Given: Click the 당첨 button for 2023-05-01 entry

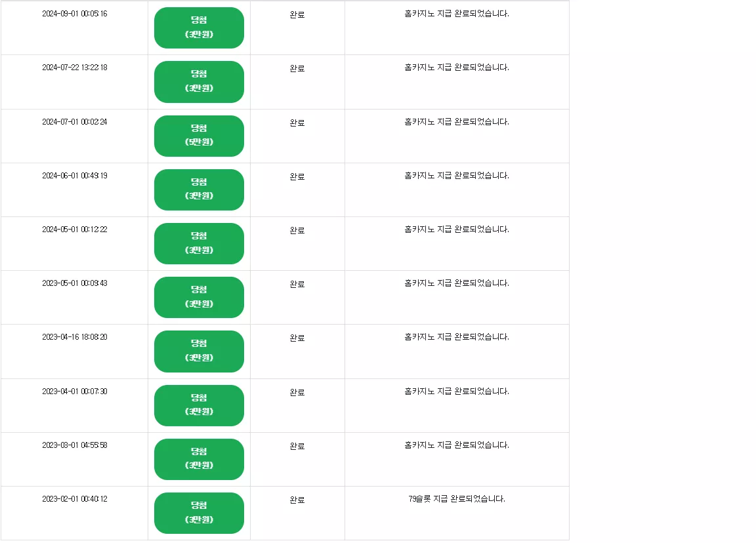Looking at the screenshot, I should 199,297.
